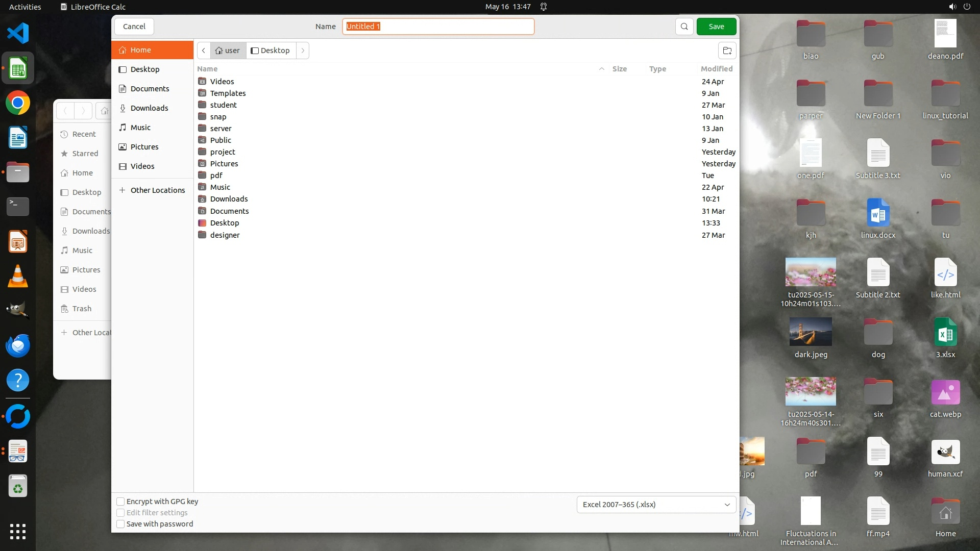Open Thunderbird mail from the dock

click(x=18, y=346)
